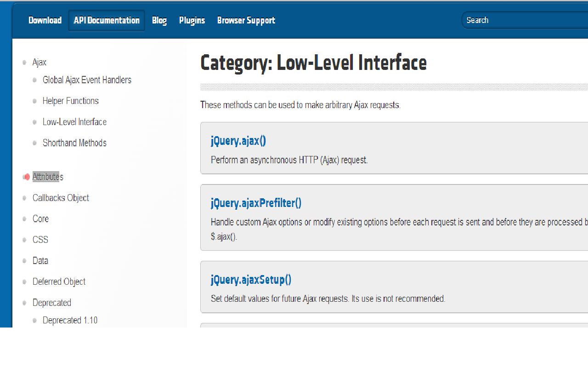
Task: Select Low-Level Interface sidebar link
Action: click(x=74, y=122)
